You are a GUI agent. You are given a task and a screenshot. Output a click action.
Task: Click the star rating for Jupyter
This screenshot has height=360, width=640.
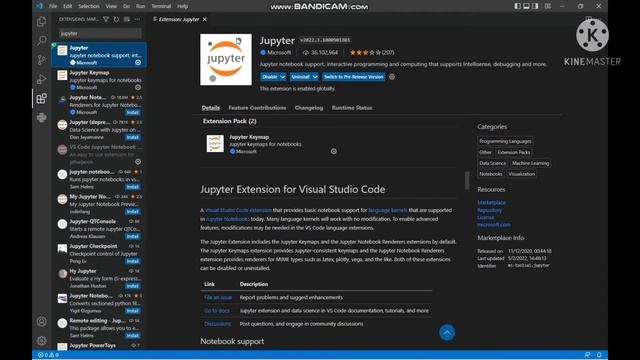365,53
